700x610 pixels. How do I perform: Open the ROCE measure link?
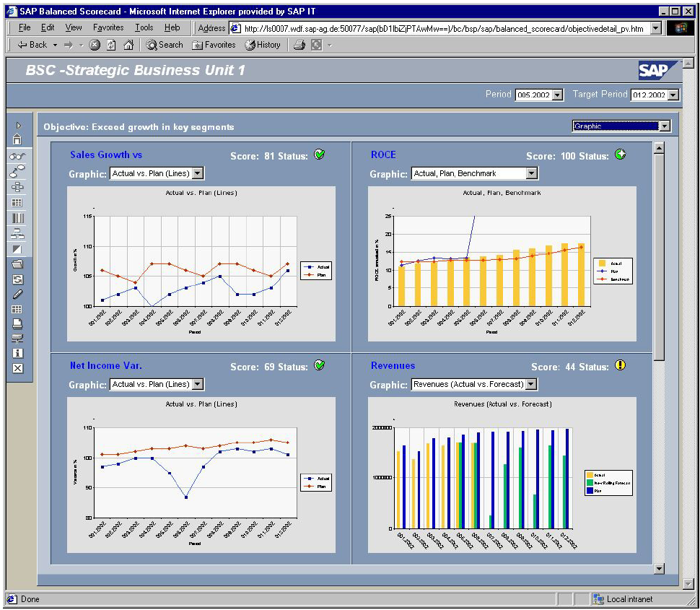click(x=383, y=155)
